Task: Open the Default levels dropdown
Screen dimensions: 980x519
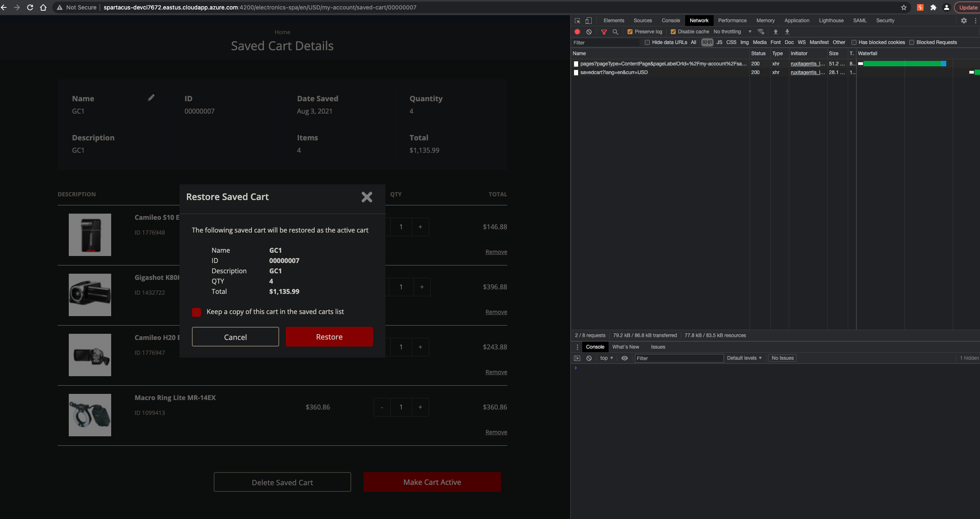Action: coord(744,358)
